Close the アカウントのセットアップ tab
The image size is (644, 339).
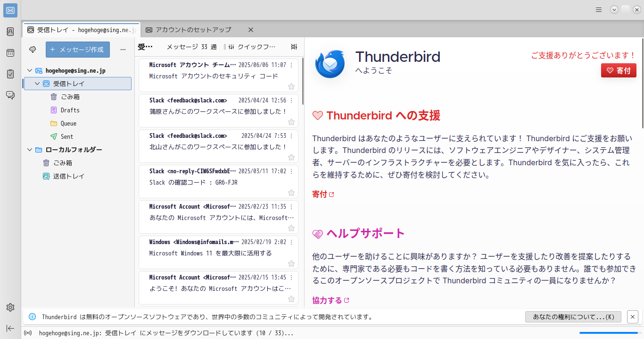[251, 30]
